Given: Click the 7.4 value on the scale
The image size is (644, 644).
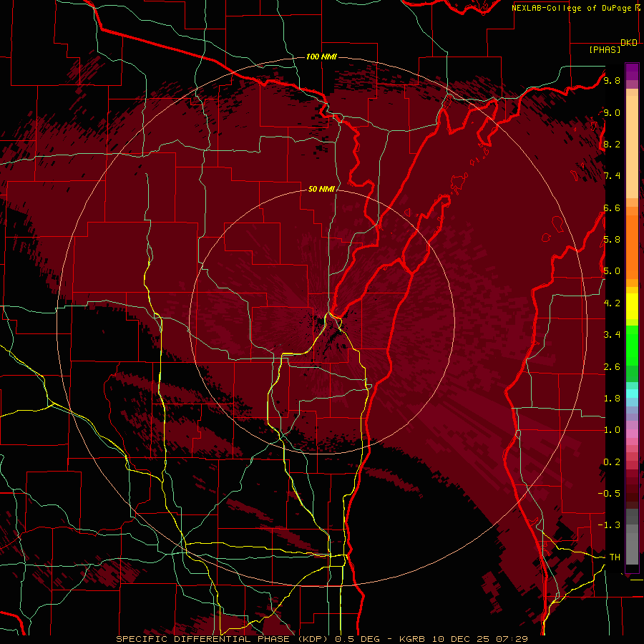Looking at the screenshot, I should click(612, 176).
